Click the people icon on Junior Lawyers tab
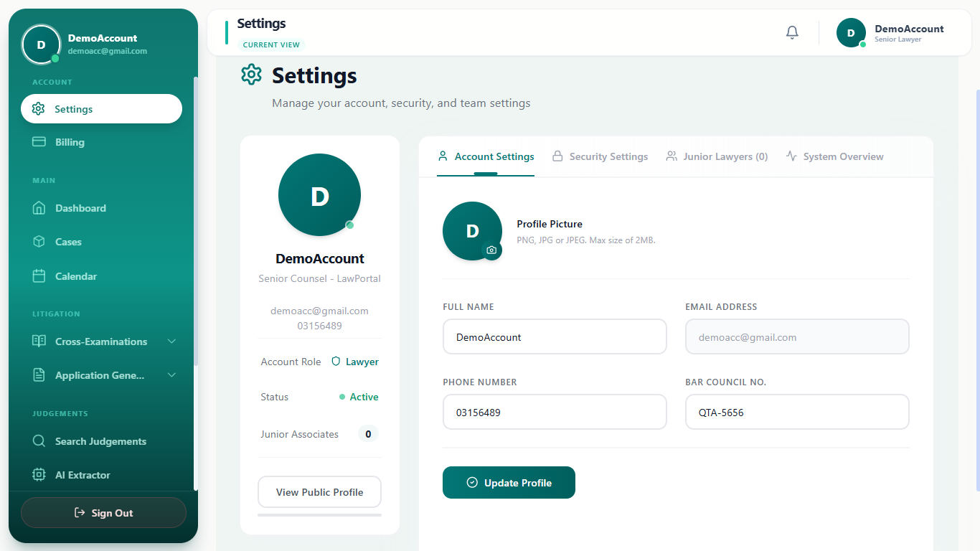 coord(672,156)
